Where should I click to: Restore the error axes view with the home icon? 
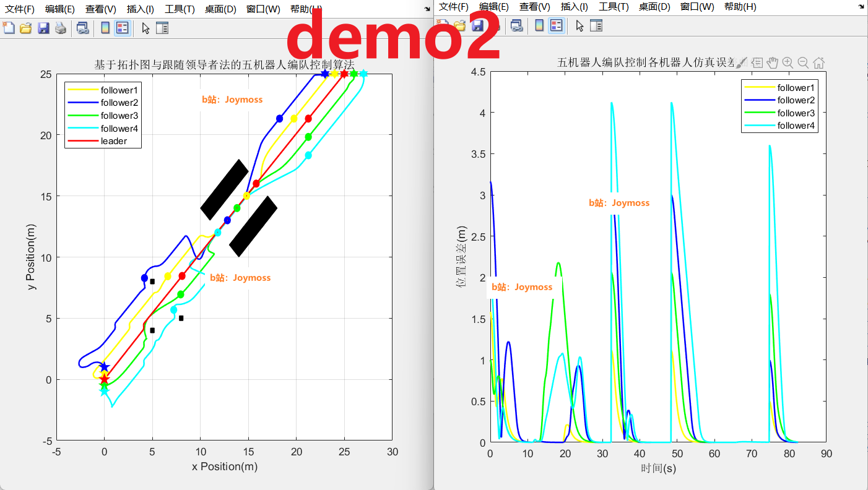click(x=818, y=62)
